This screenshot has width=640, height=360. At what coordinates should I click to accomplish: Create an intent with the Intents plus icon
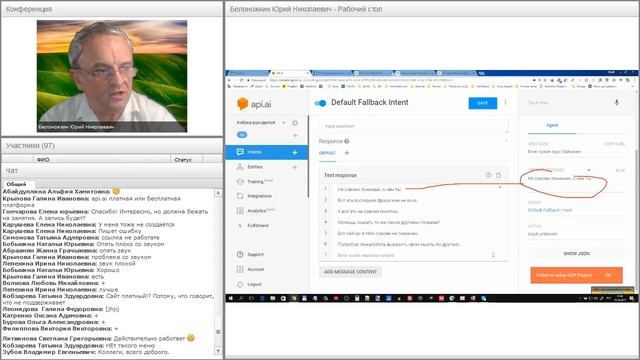coord(295,152)
